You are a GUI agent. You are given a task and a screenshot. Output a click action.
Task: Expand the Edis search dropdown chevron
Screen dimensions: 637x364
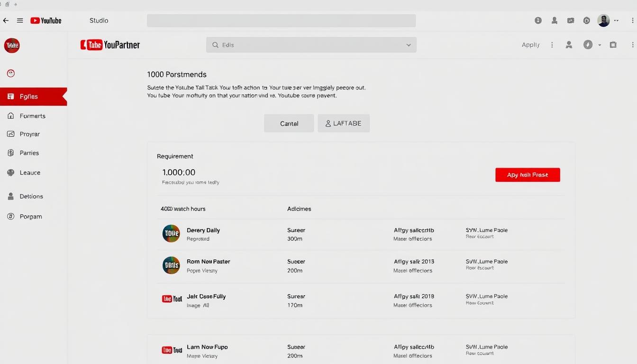(x=409, y=45)
